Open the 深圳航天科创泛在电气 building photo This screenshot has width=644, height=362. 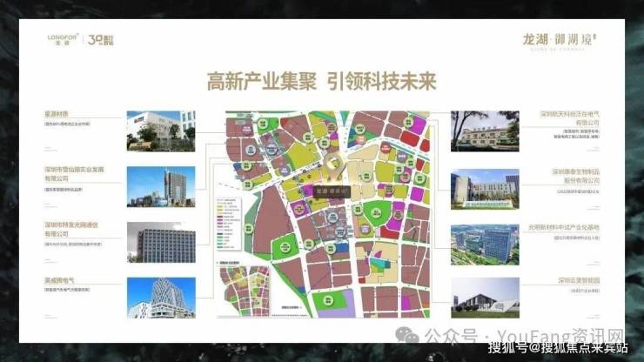tap(484, 130)
